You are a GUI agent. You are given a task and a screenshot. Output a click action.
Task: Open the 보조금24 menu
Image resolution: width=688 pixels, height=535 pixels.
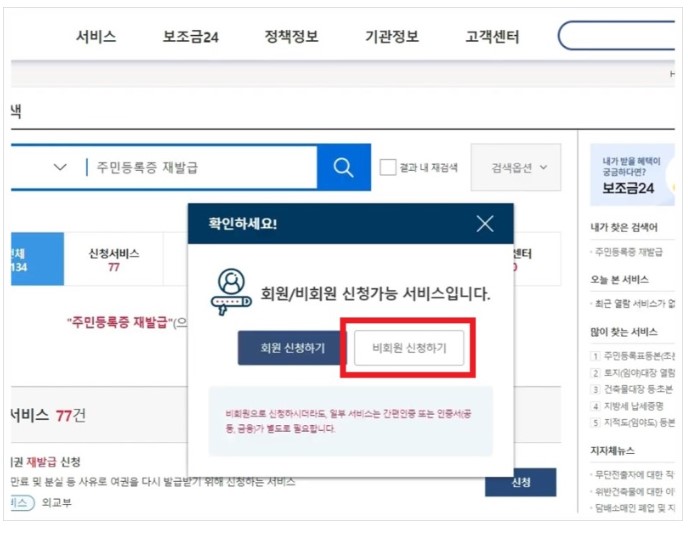(190, 36)
